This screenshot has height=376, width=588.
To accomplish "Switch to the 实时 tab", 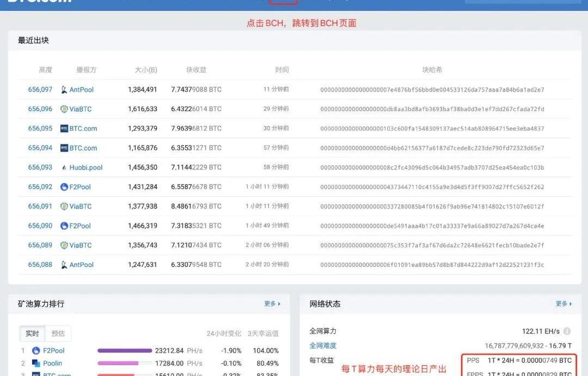I will (x=32, y=333).
